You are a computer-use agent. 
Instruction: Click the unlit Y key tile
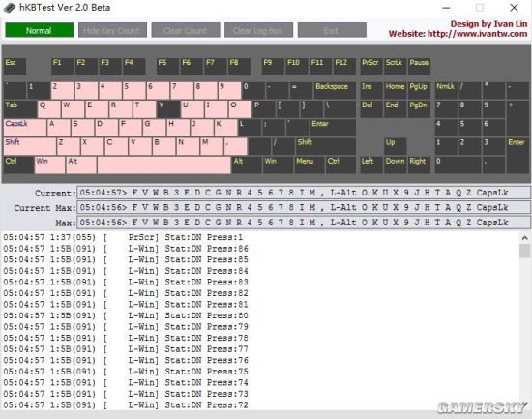(x=168, y=109)
